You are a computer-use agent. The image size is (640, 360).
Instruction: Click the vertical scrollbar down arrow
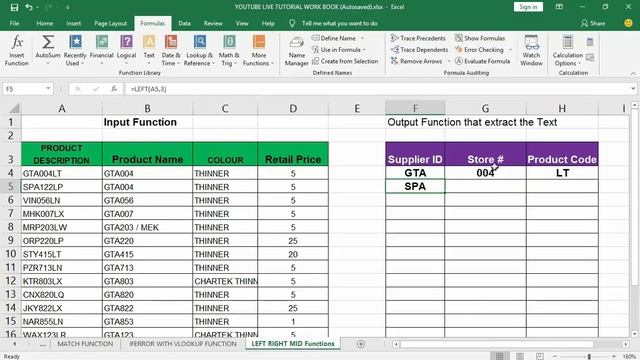tap(635, 333)
